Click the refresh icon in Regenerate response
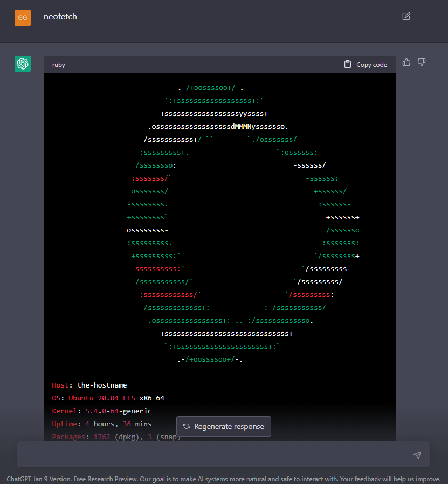The width and height of the screenshot is (448, 484). 187,426
